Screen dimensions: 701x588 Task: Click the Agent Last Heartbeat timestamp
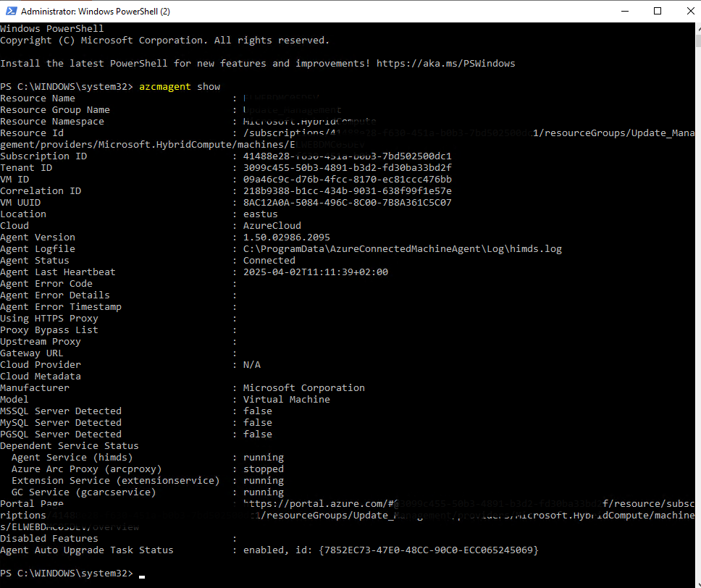[316, 272]
